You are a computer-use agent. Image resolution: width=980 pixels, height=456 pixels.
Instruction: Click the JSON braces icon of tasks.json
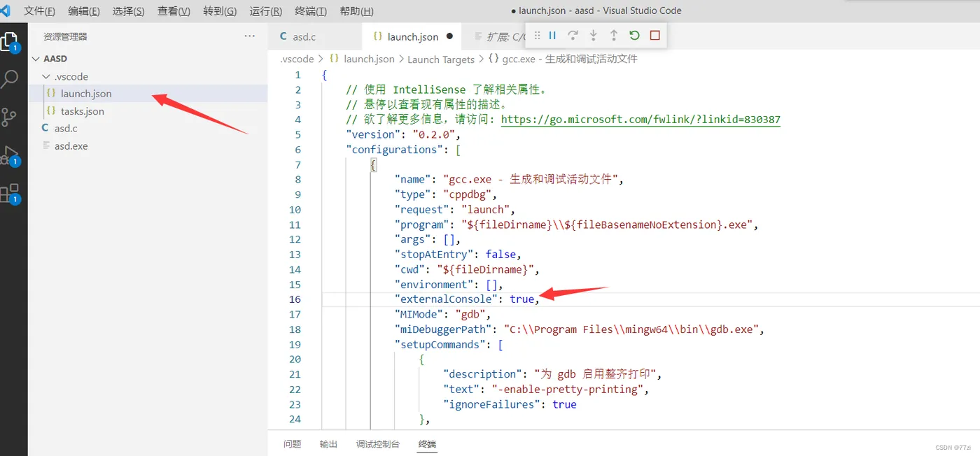coord(50,111)
